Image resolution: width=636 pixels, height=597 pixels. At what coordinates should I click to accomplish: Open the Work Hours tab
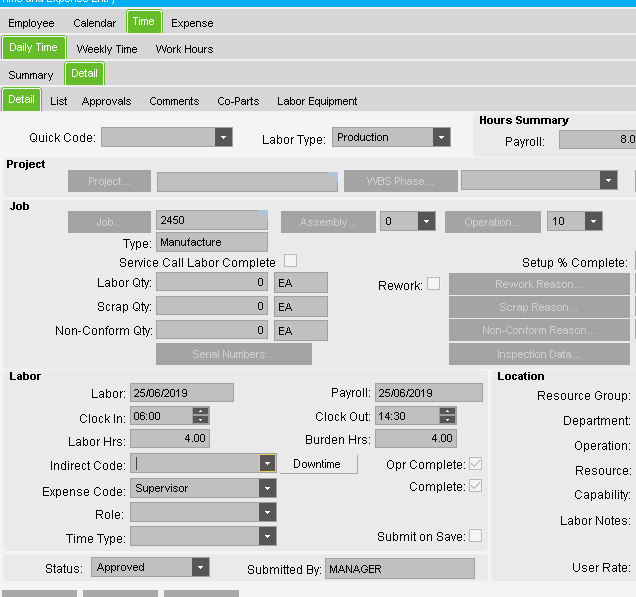[185, 49]
